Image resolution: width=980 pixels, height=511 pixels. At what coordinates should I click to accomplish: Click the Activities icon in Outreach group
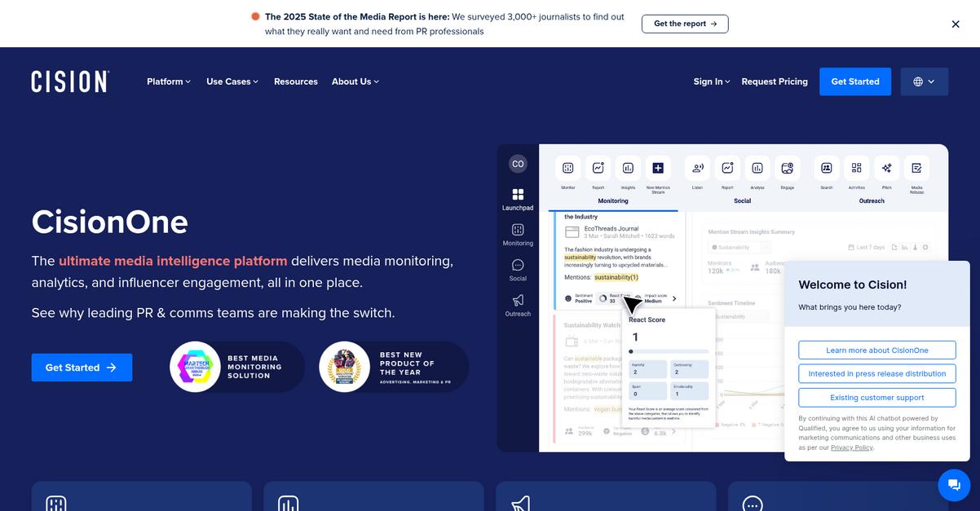pos(857,168)
